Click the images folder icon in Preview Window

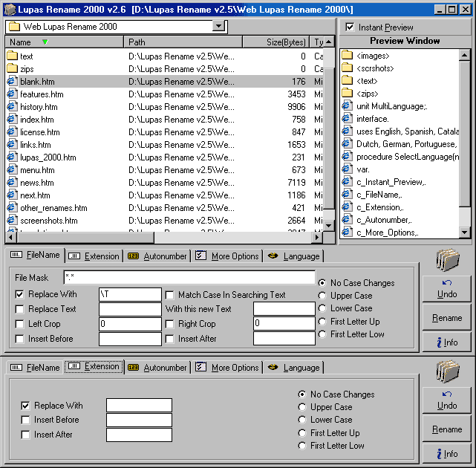(347, 56)
